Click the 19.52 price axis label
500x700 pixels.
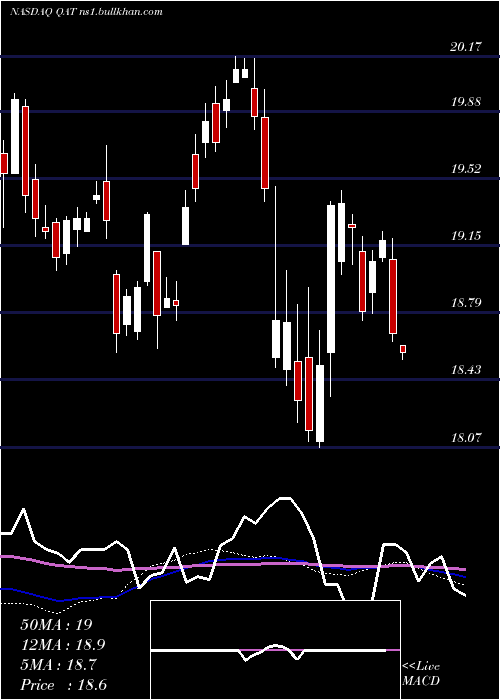(x=466, y=168)
